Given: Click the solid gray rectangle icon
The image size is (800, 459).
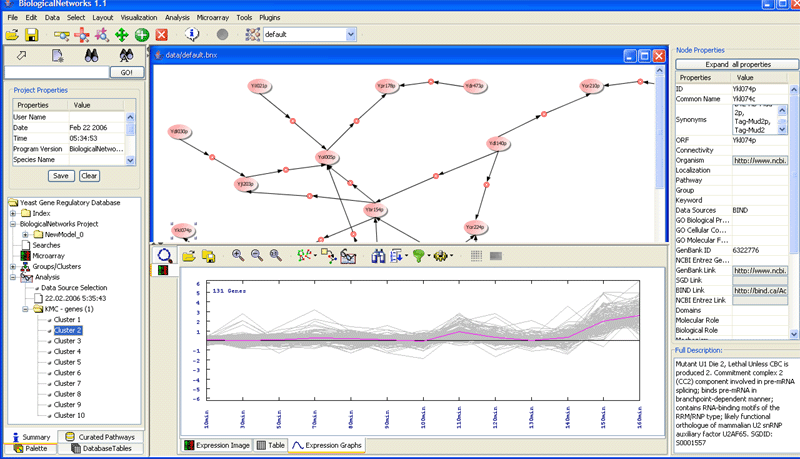Looking at the screenshot, I should [x=496, y=256].
